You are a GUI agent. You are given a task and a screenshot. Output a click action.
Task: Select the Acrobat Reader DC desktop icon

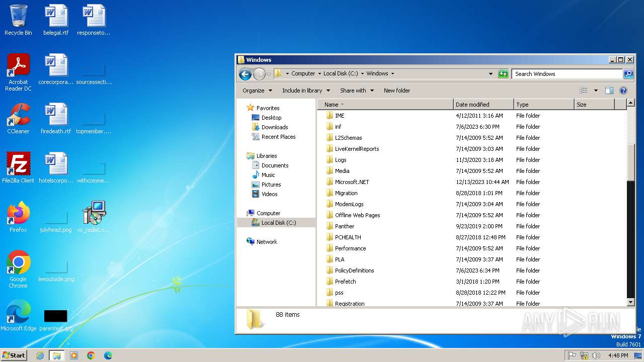pos(18,72)
